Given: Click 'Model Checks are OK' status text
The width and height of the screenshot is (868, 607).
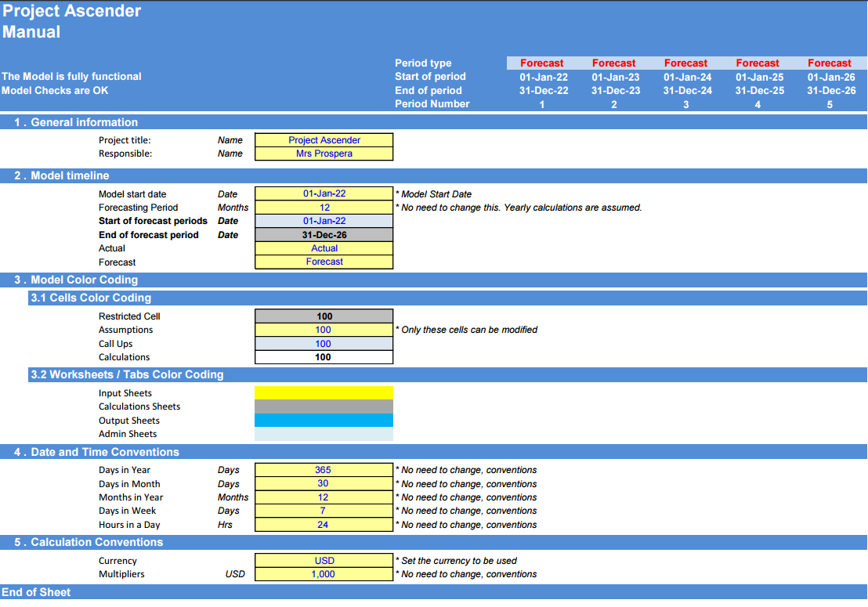Looking at the screenshot, I should pos(55,90).
